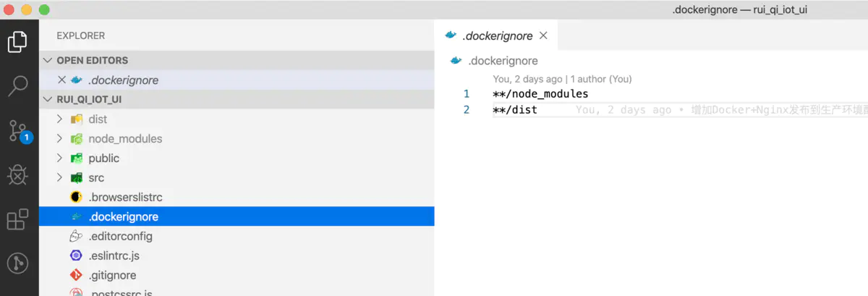
Task: Open the .browserslistrc file
Action: click(125, 197)
